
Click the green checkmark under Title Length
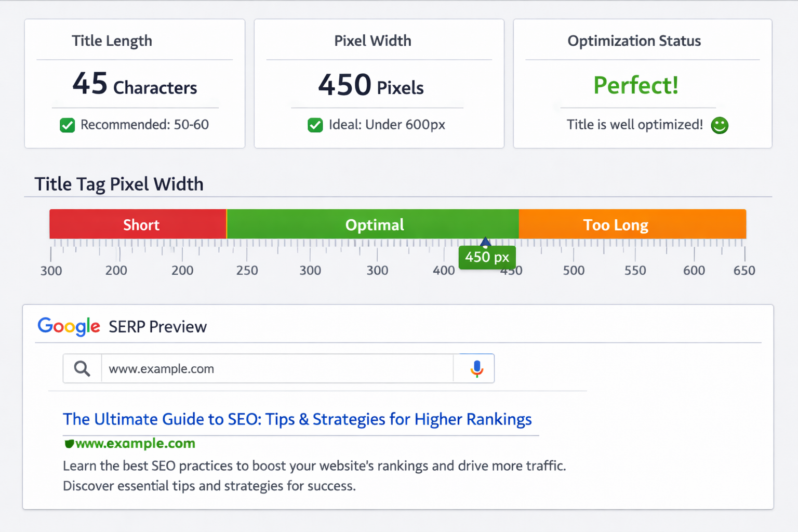pos(67,125)
